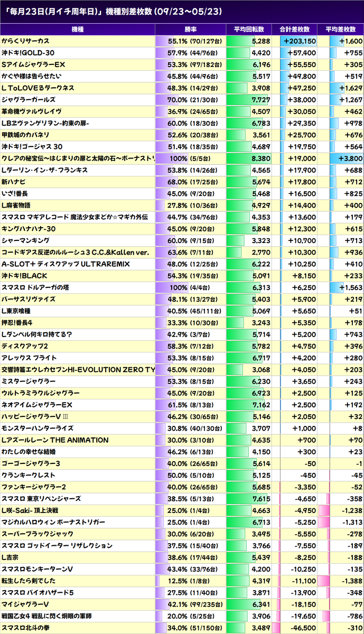Image resolution: width=364 pixels, height=634 pixels.
Task: Select ディスクアップ2 machine name
Action: [25, 346]
